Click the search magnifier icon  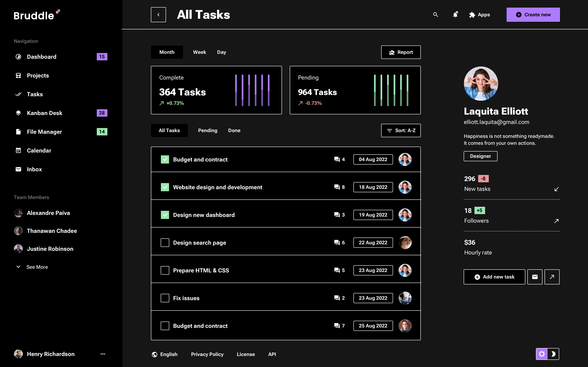click(x=435, y=14)
